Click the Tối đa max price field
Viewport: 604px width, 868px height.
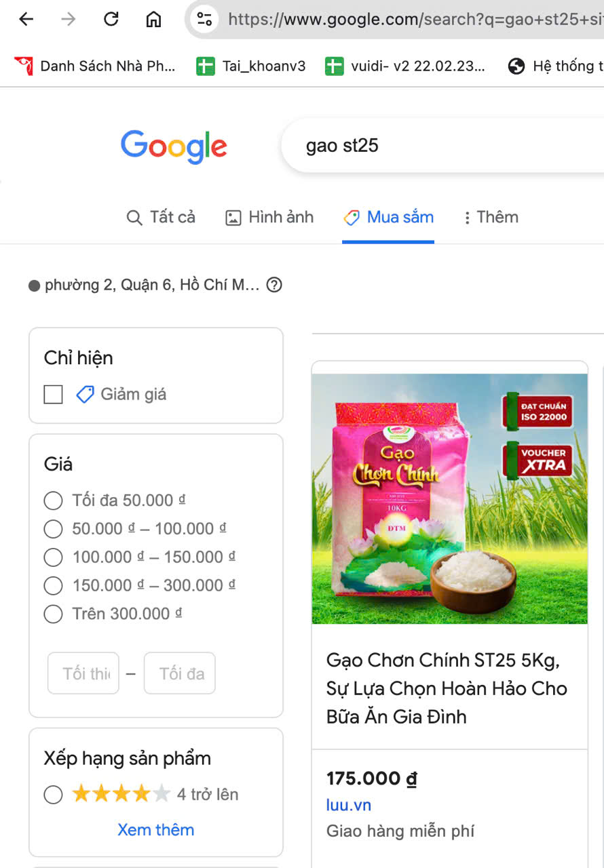point(180,673)
